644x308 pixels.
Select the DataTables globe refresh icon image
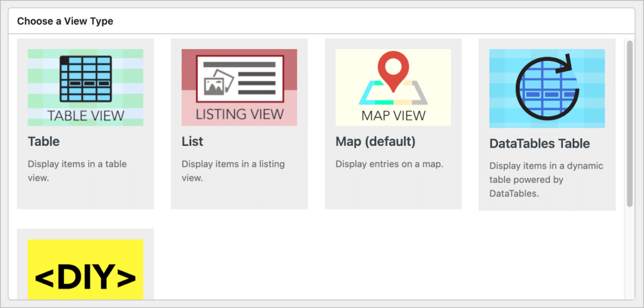[547, 89]
